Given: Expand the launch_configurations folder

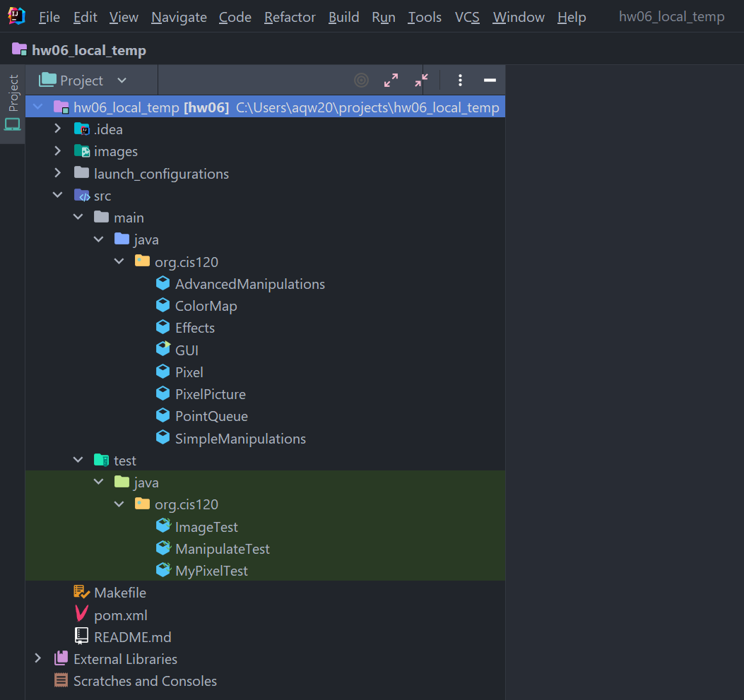Looking at the screenshot, I should 57,172.
